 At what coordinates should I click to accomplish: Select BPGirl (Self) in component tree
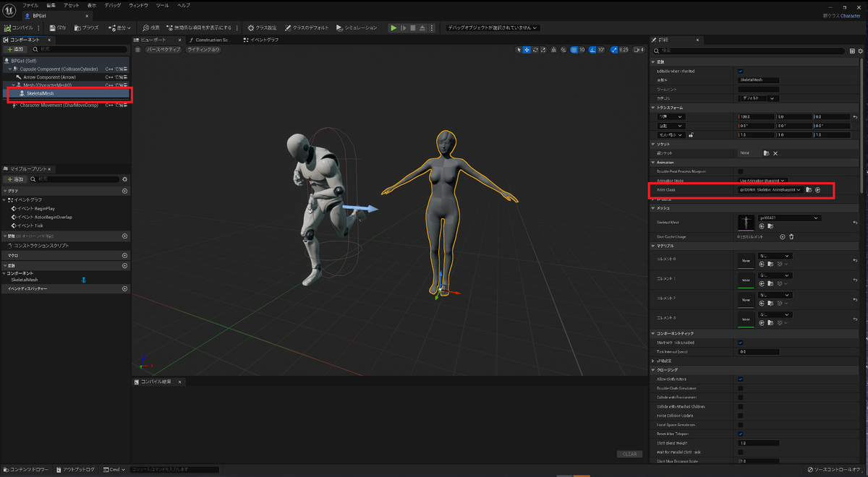65,61
